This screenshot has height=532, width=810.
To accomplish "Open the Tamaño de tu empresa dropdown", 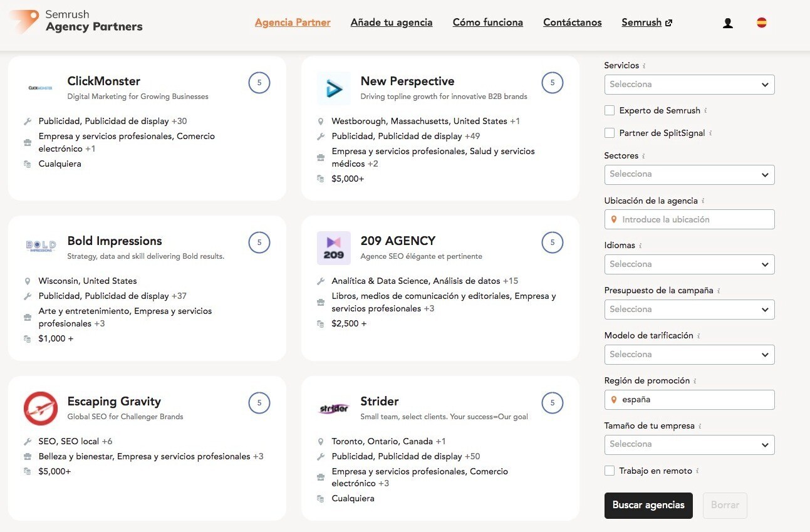I will pyautogui.click(x=689, y=444).
